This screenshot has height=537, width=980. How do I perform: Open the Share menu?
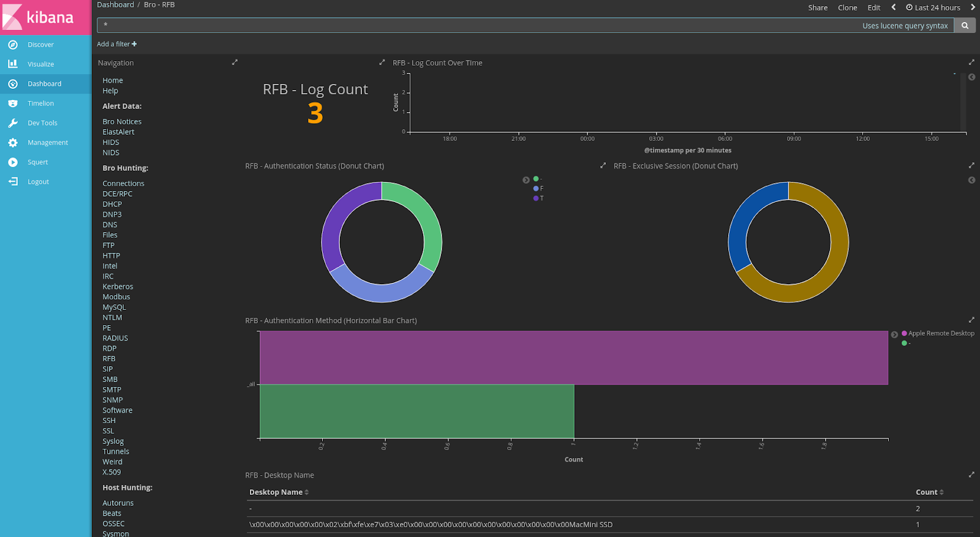click(818, 7)
